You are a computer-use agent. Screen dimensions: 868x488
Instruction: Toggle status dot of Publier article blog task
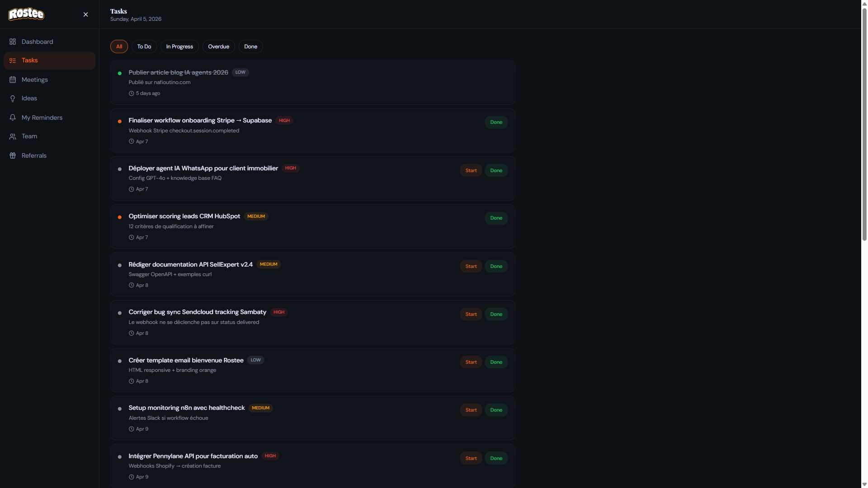(120, 73)
